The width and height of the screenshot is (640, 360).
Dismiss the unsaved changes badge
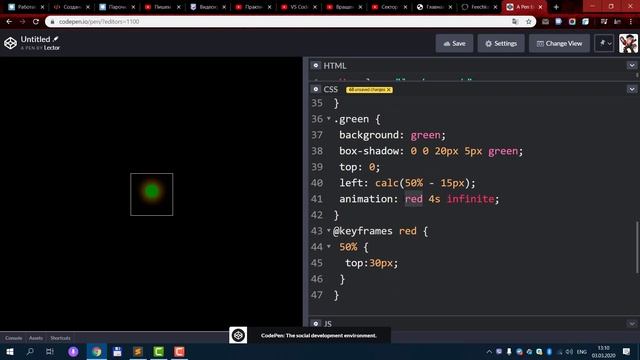point(389,89)
